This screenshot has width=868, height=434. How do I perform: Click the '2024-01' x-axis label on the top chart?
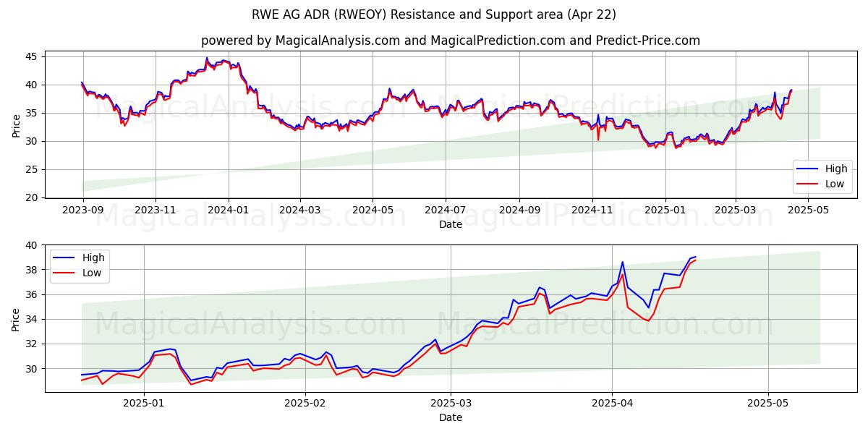click(229, 210)
